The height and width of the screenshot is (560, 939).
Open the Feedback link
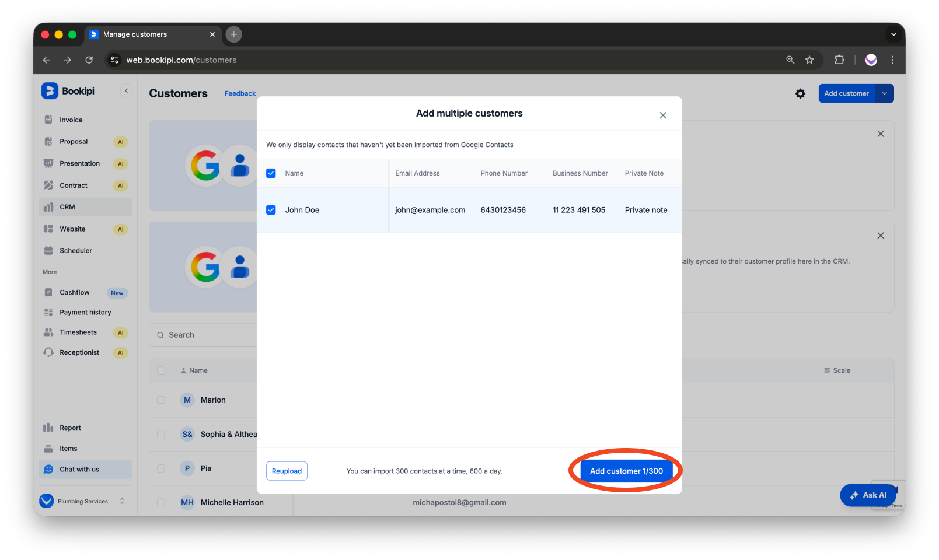(x=240, y=93)
